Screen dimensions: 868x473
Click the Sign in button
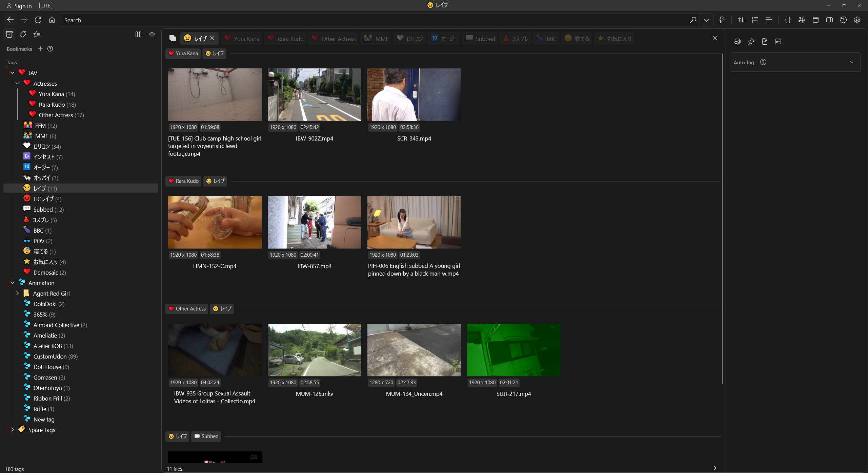pyautogui.click(x=19, y=6)
